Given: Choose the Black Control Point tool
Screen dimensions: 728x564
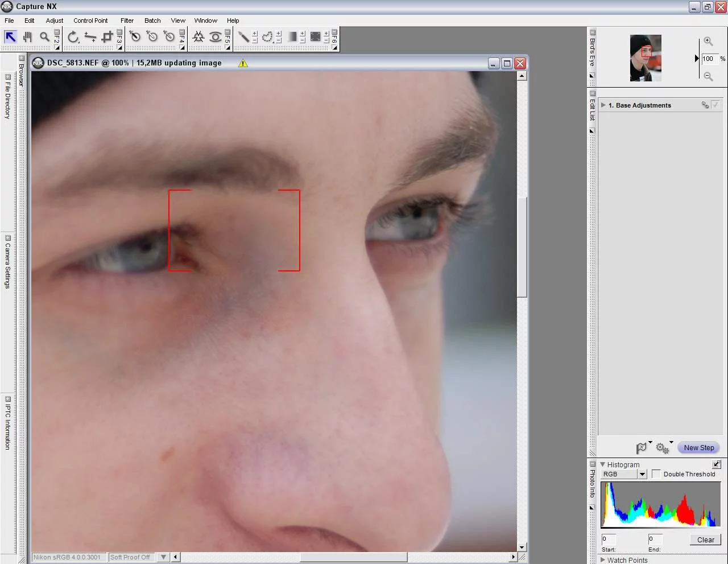Looking at the screenshot, I should tap(135, 36).
